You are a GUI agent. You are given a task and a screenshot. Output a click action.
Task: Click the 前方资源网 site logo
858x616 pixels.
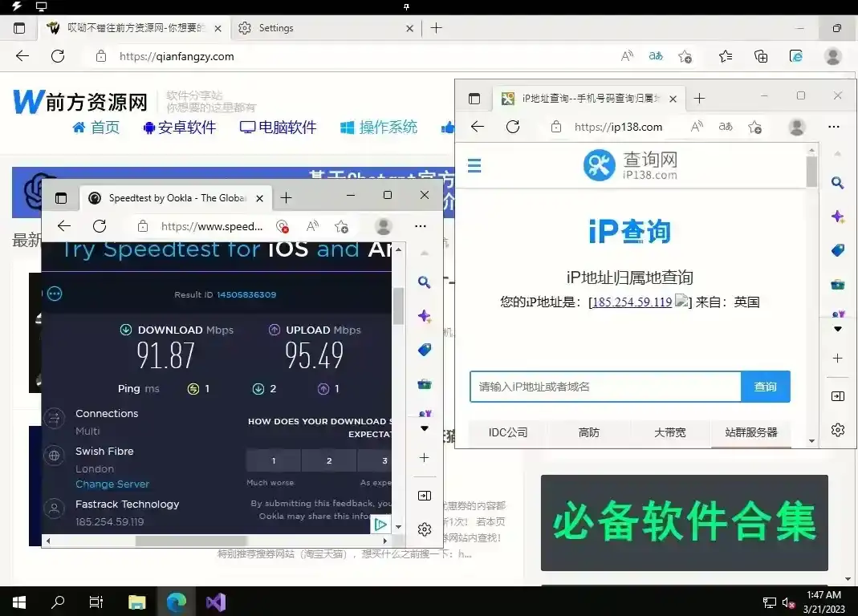80,102
